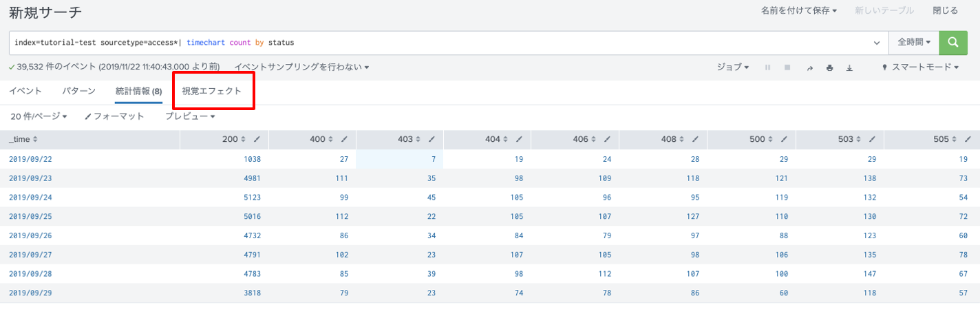980x316 pixels.
Task: Edit the 400 column with pencil icon
Action: coord(344,139)
